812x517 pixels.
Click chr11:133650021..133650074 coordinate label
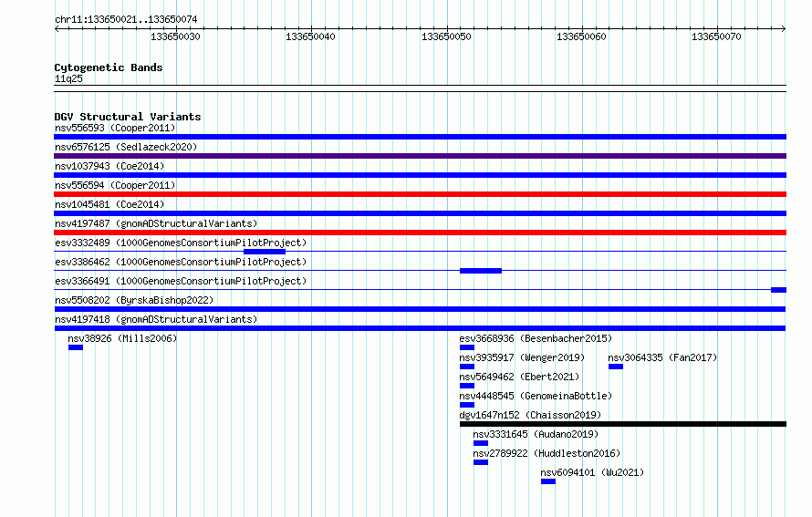pyautogui.click(x=126, y=19)
